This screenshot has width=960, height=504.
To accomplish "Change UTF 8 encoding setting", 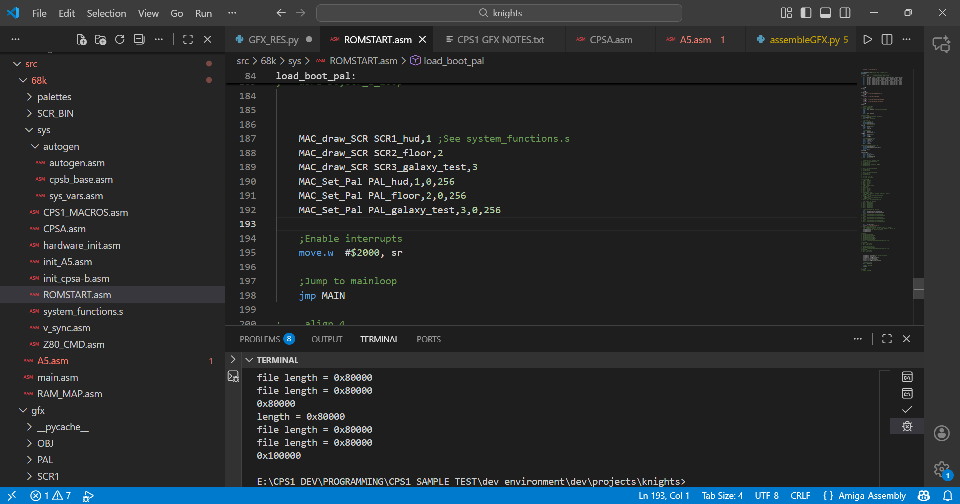I will tap(767, 495).
